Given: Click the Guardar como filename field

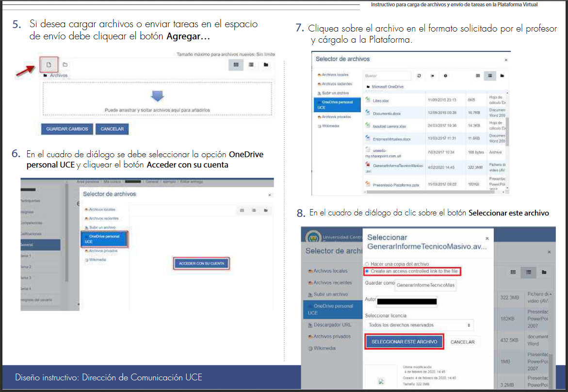Looking at the screenshot, I should 426,285.
